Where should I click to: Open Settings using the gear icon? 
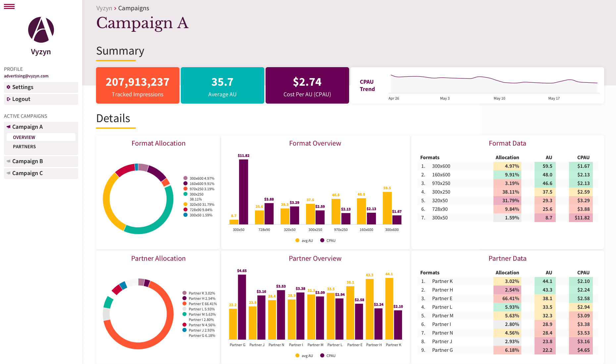pyautogui.click(x=8, y=87)
